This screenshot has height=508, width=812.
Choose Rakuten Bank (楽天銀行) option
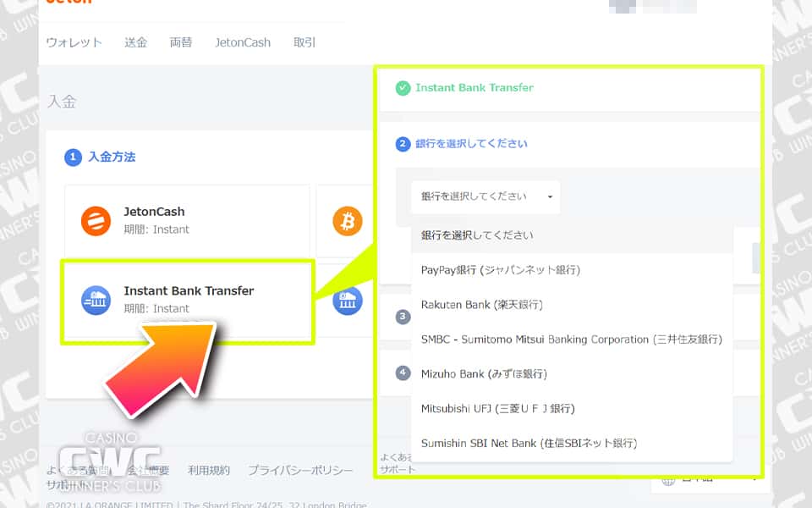(572, 305)
